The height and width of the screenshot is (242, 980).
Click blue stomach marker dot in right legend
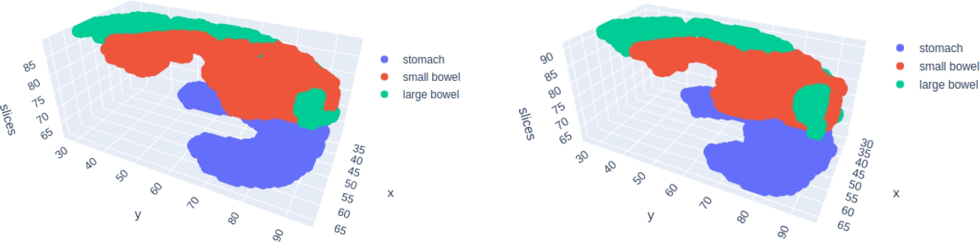900,48
